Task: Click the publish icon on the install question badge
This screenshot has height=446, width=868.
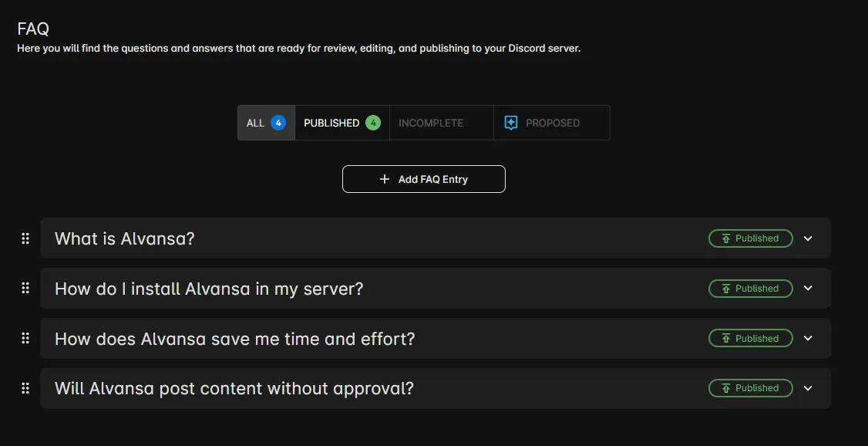Action: click(x=725, y=289)
